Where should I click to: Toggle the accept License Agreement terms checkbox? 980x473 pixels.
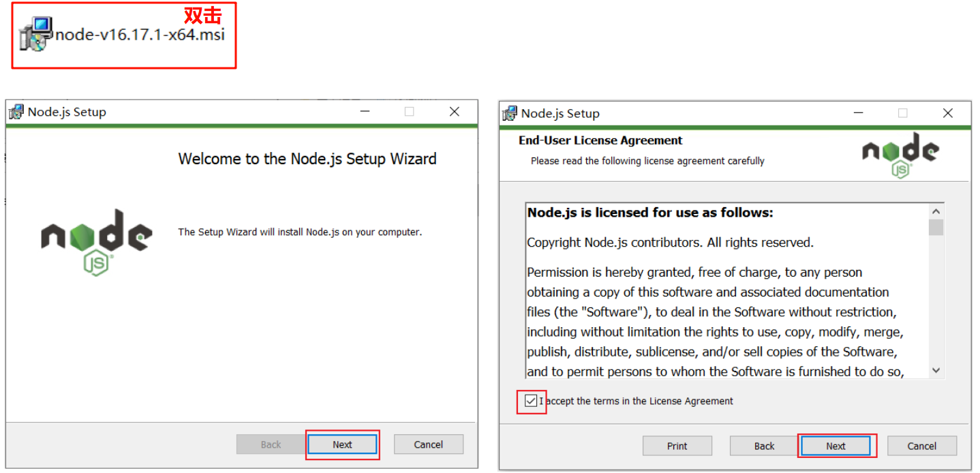coord(531,401)
